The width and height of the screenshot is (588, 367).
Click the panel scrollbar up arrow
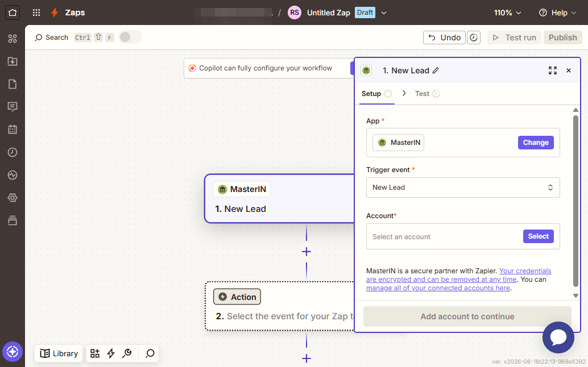click(575, 110)
